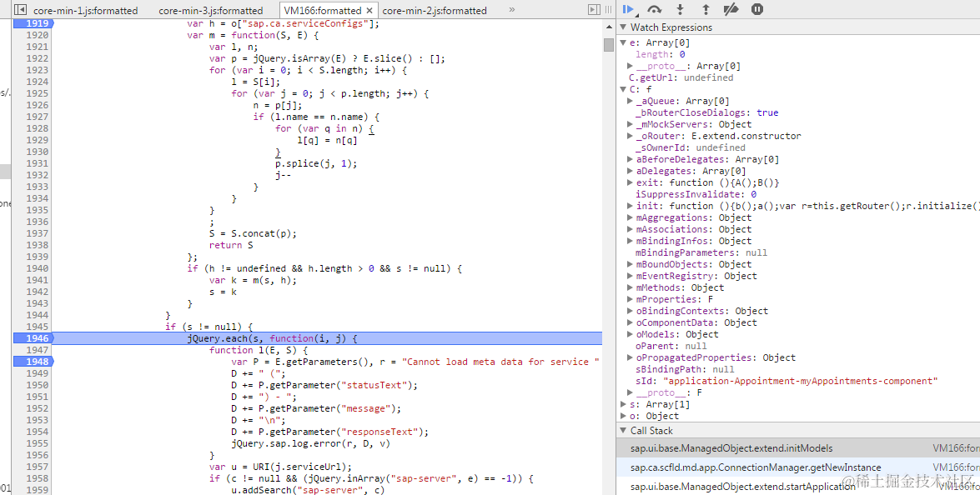Expand aDelegates: Array[0] property
This screenshot has width=980, height=495.
coord(630,171)
